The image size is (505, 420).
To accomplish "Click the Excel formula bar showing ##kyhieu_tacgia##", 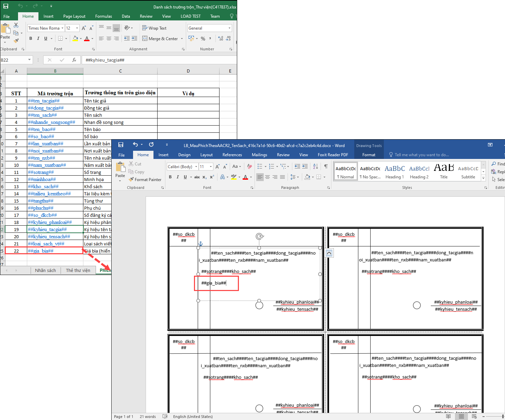I will pyautogui.click(x=159, y=60).
